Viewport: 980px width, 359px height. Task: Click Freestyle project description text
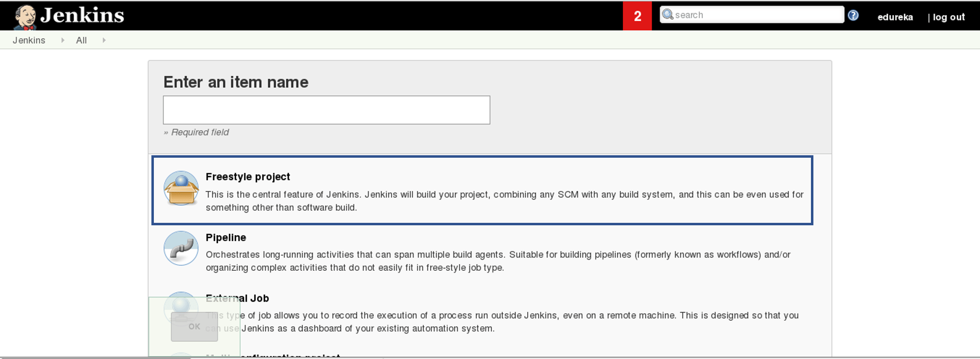point(504,201)
